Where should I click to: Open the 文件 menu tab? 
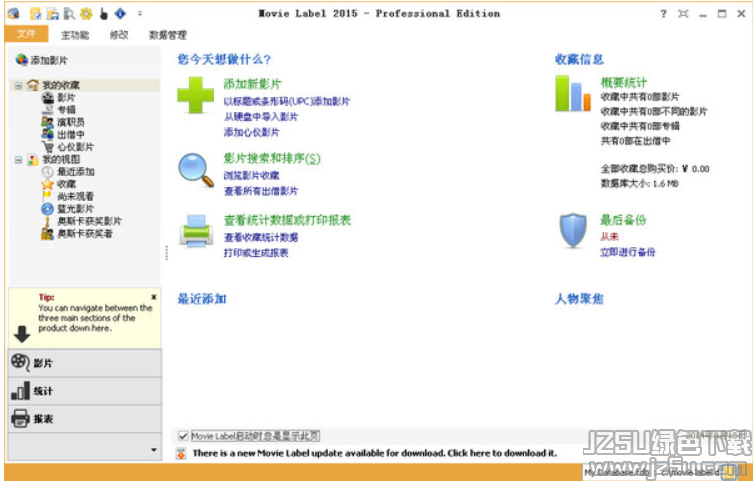pyautogui.click(x=26, y=34)
